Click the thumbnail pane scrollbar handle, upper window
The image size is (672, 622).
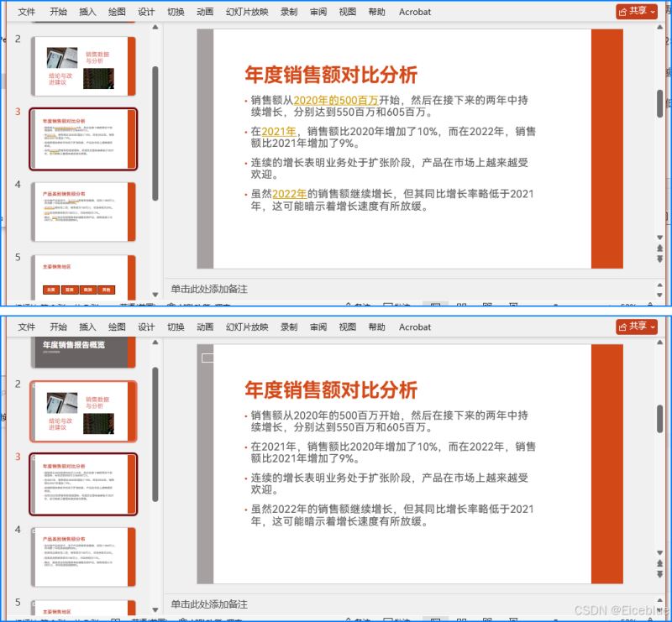pyautogui.click(x=155, y=133)
